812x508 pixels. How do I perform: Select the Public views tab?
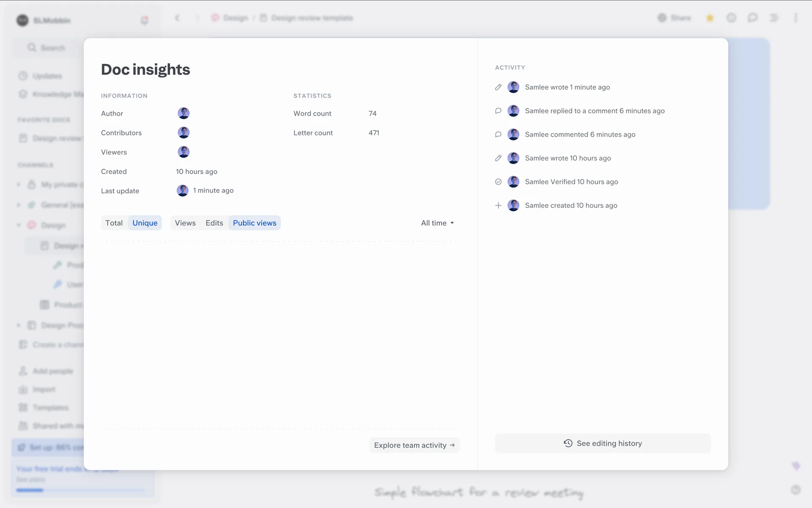coord(254,223)
